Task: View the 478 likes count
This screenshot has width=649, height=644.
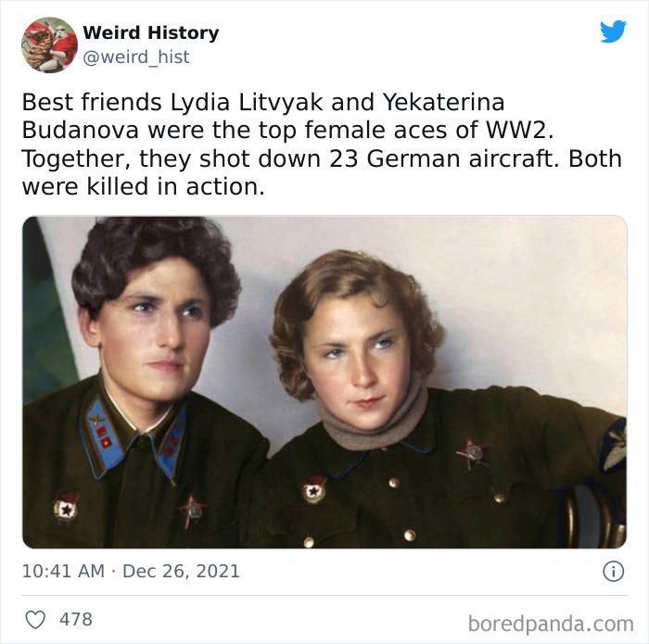Action: click(x=76, y=619)
